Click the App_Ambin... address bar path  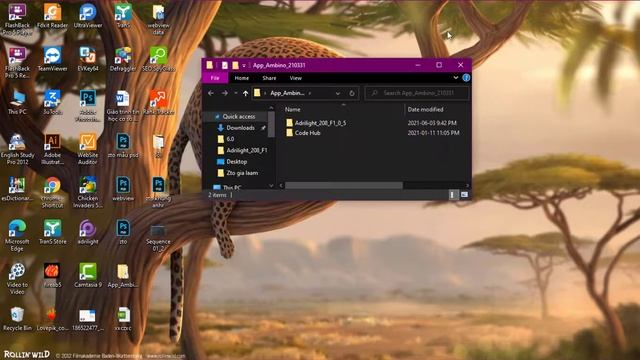click(287, 93)
